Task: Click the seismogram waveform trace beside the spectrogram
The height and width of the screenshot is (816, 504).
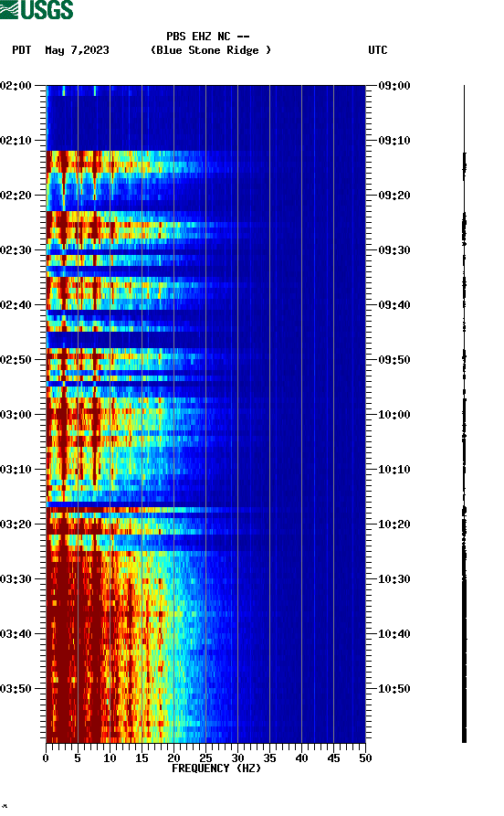Action: tap(464, 414)
